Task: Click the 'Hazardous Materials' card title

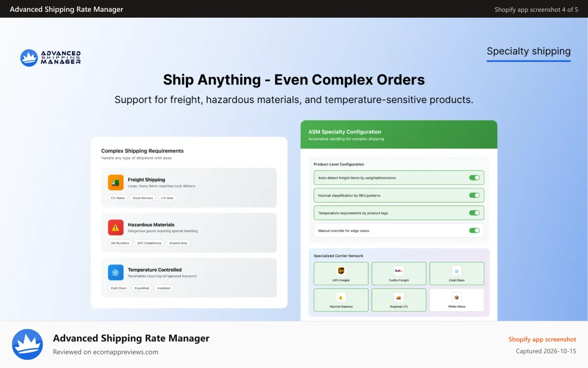Action: point(151,225)
